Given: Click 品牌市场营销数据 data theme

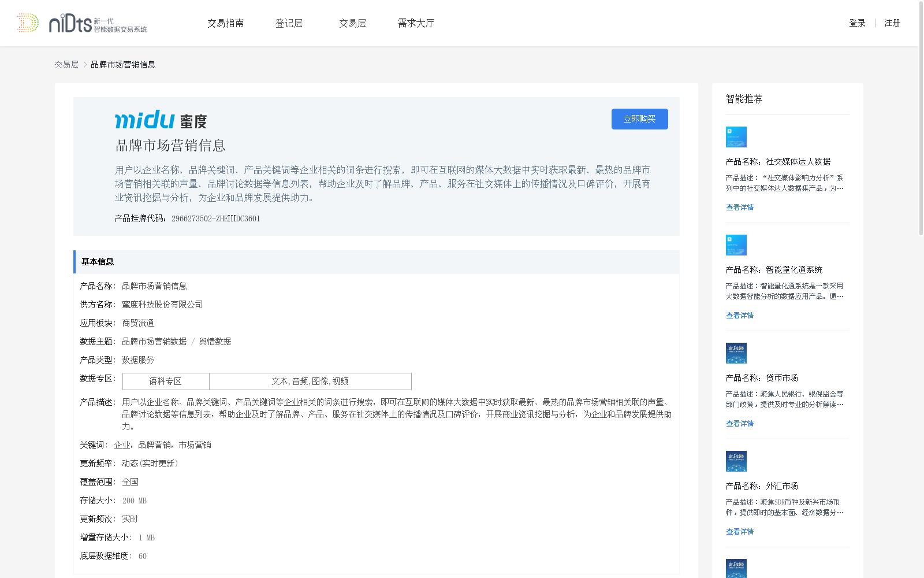Looking at the screenshot, I should point(154,342).
